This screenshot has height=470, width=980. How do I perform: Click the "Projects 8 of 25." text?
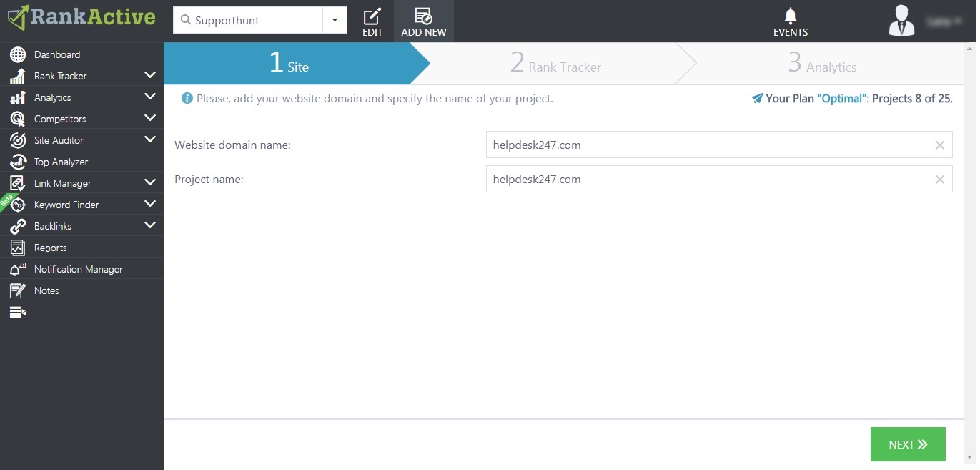coord(913,99)
